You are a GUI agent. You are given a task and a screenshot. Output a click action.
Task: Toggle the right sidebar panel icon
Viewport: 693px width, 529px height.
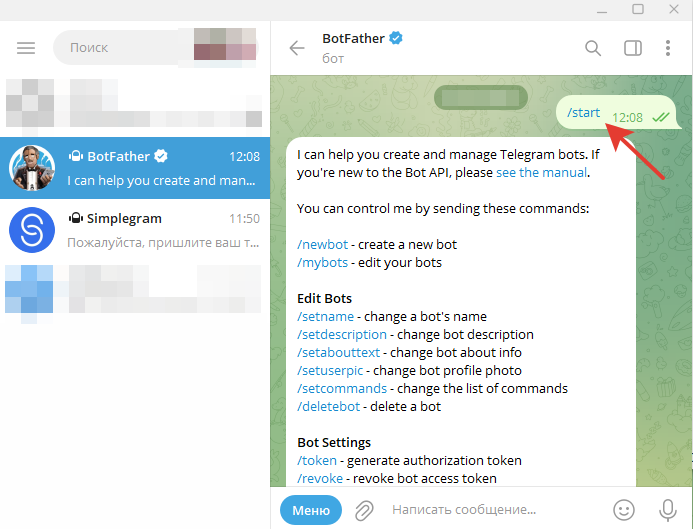[x=632, y=48]
